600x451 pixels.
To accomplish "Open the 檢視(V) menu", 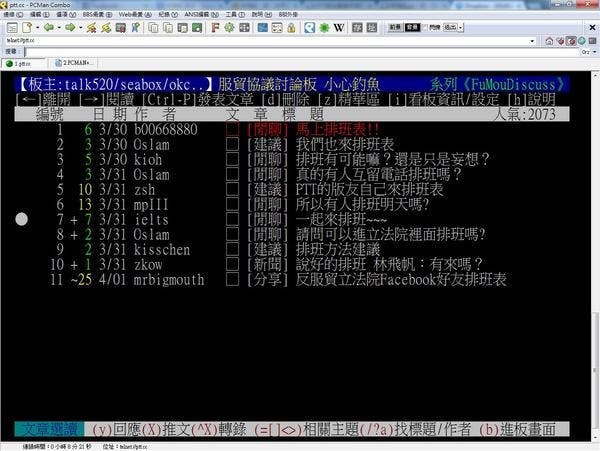I will [x=66, y=14].
